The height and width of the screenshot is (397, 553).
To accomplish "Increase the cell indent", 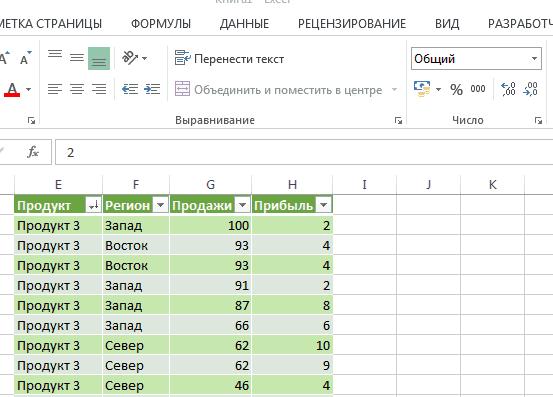I will (152, 89).
